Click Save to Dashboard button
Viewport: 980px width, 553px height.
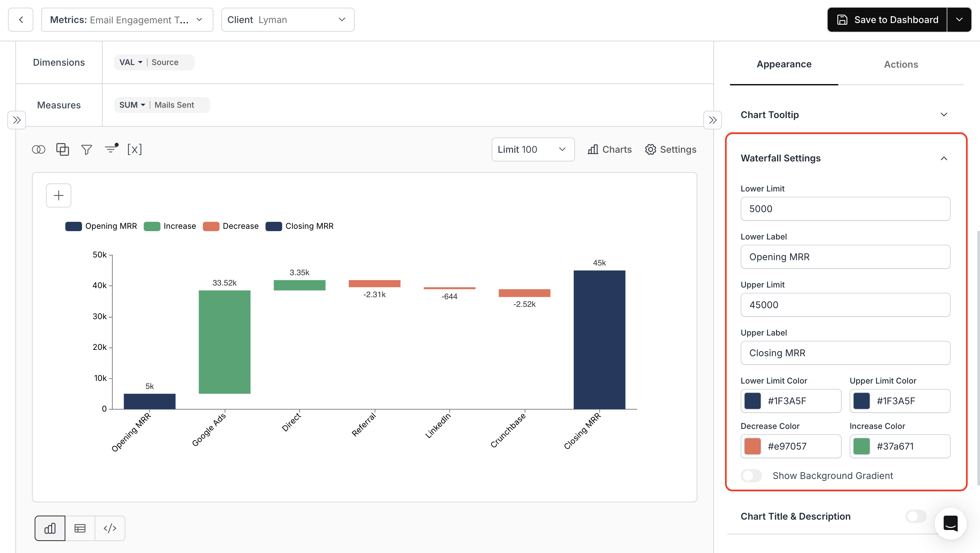(887, 20)
